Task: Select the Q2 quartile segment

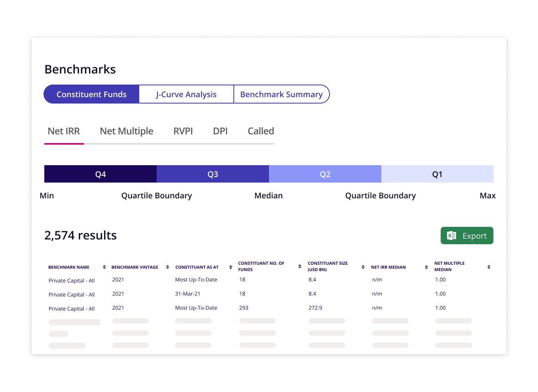Action: coord(325,174)
